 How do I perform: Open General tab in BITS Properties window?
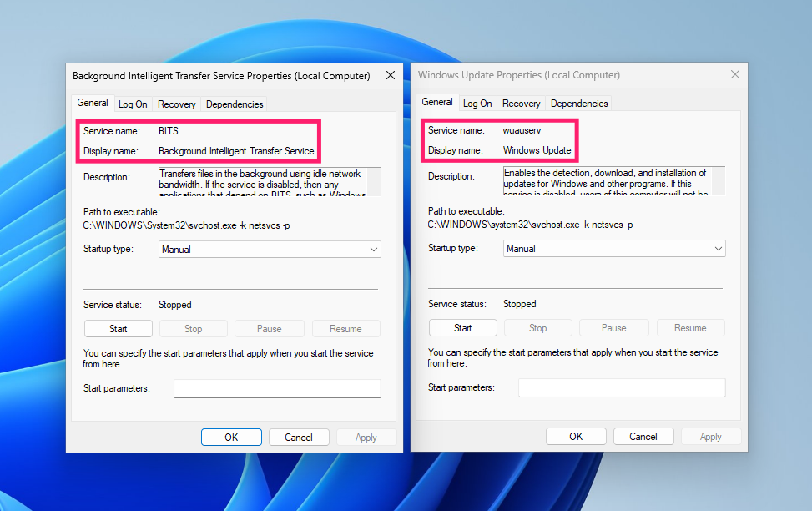pyautogui.click(x=93, y=103)
